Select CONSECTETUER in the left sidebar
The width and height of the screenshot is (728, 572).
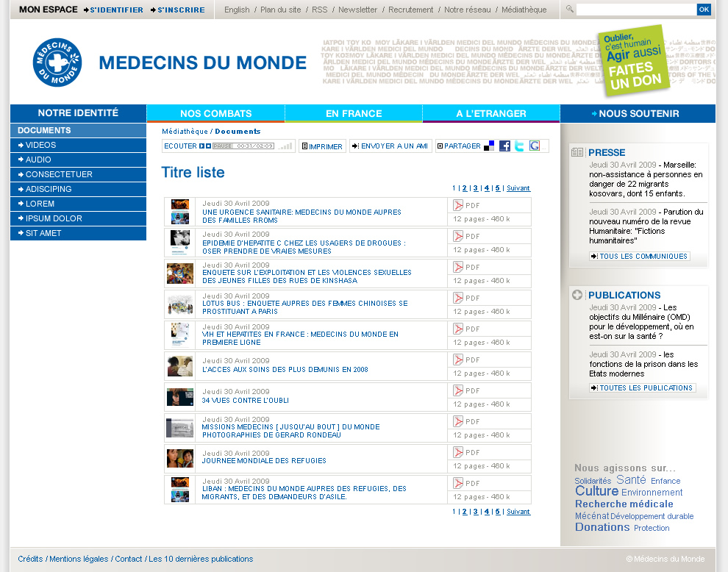click(x=78, y=174)
